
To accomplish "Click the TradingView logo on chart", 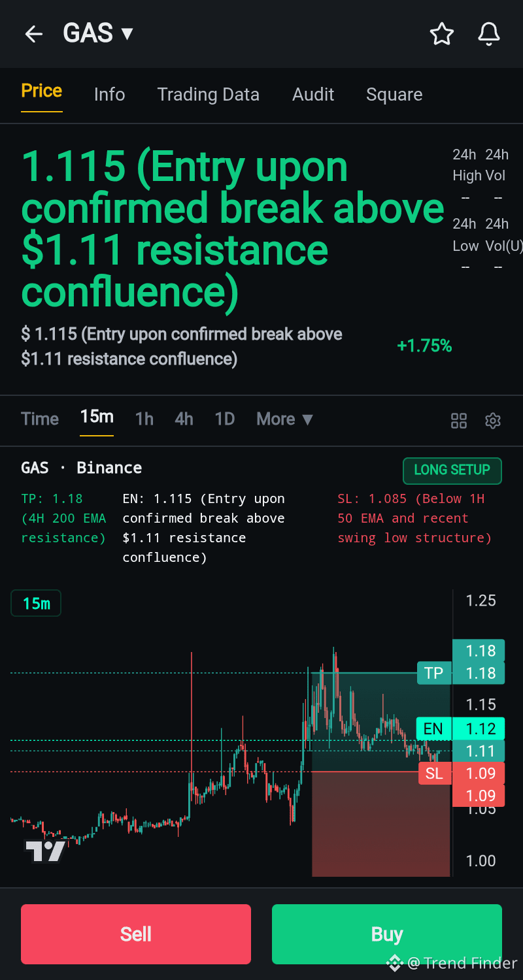I will (x=46, y=851).
